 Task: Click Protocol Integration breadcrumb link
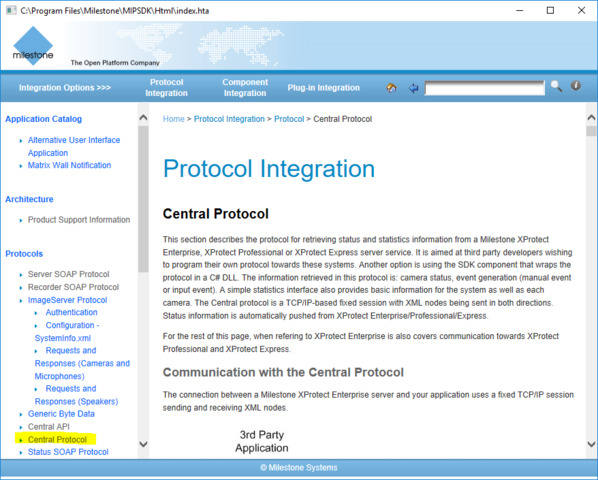tap(229, 119)
